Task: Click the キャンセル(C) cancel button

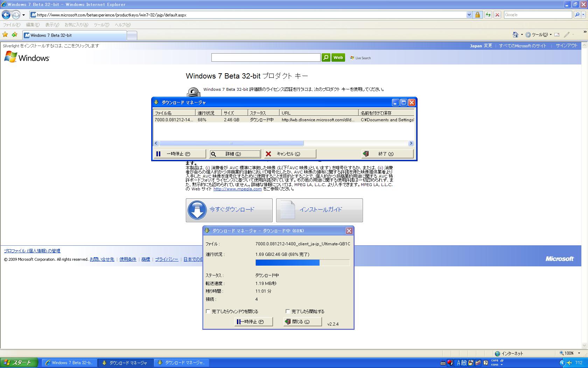Action: [290, 154]
